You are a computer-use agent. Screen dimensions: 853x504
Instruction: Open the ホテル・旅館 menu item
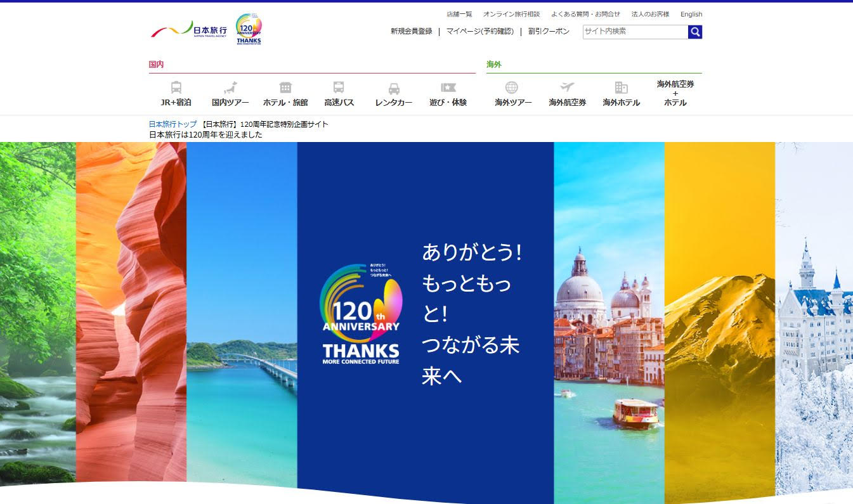click(x=285, y=102)
